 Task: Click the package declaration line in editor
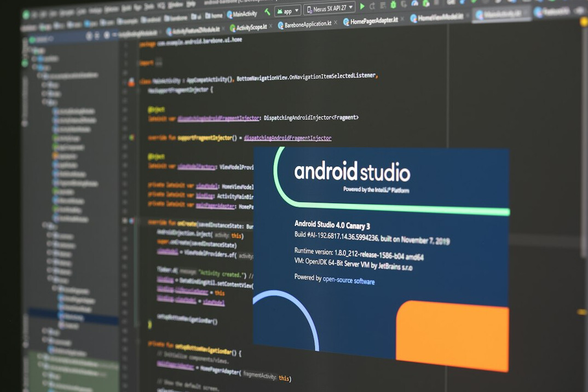(x=191, y=42)
